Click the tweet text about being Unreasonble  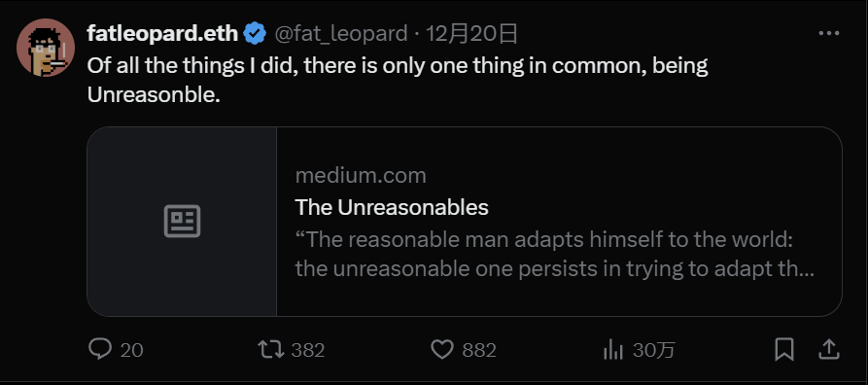coord(398,81)
